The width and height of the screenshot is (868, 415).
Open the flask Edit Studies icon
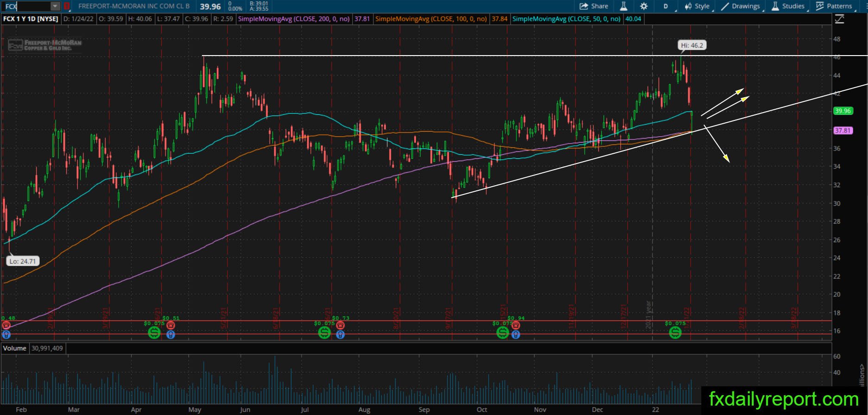click(x=623, y=6)
